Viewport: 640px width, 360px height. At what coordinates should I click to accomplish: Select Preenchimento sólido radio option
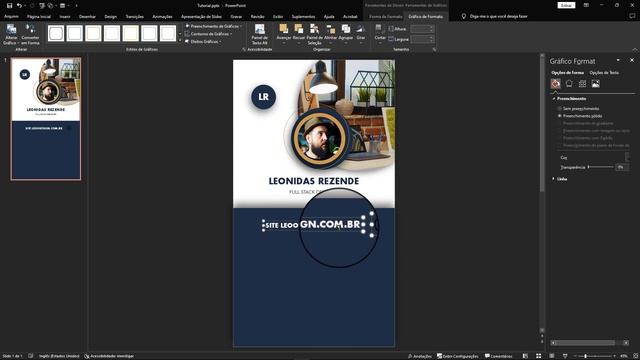[560, 116]
